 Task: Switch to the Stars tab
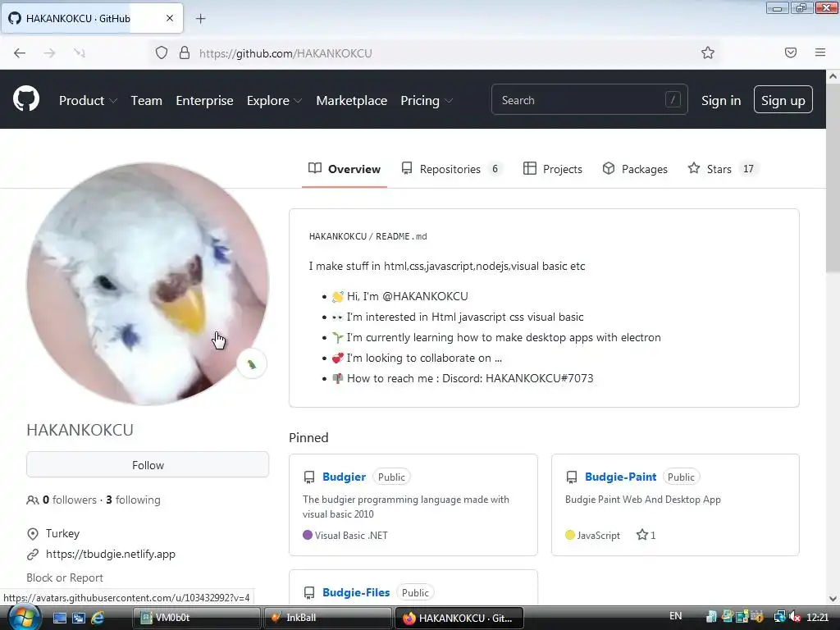click(x=722, y=169)
